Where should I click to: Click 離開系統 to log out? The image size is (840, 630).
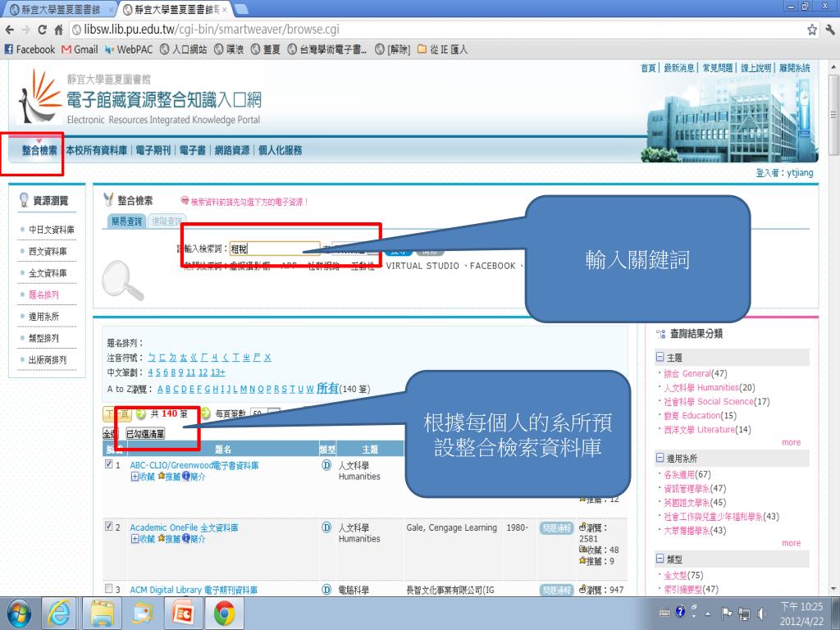tap(795, 68)
